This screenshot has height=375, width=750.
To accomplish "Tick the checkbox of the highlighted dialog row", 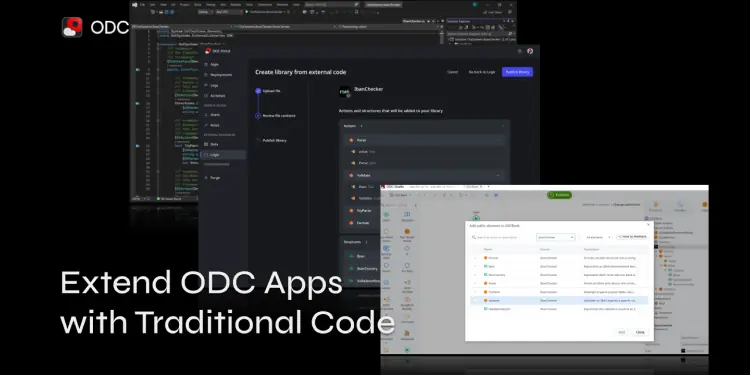I will click(x=475, y=300).
